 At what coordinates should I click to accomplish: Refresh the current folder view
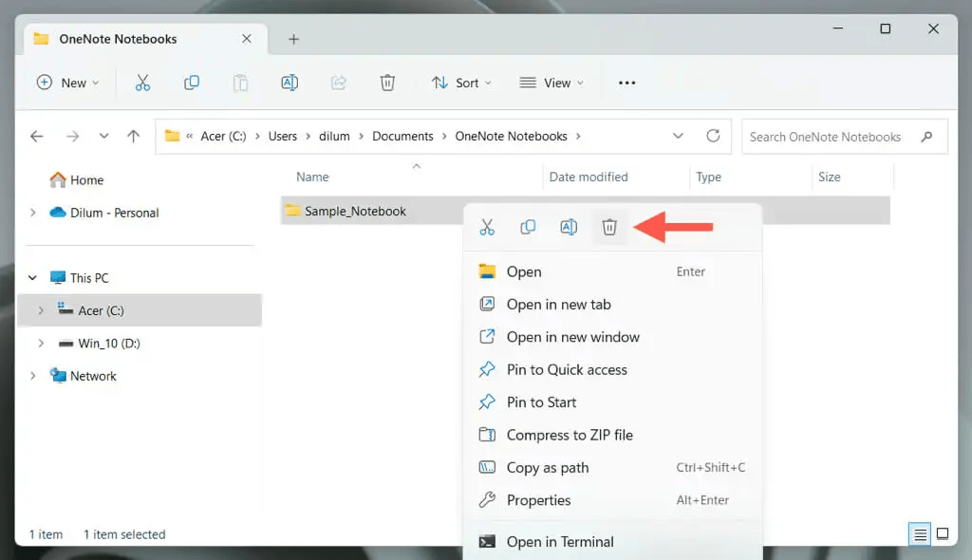[714, 136]
